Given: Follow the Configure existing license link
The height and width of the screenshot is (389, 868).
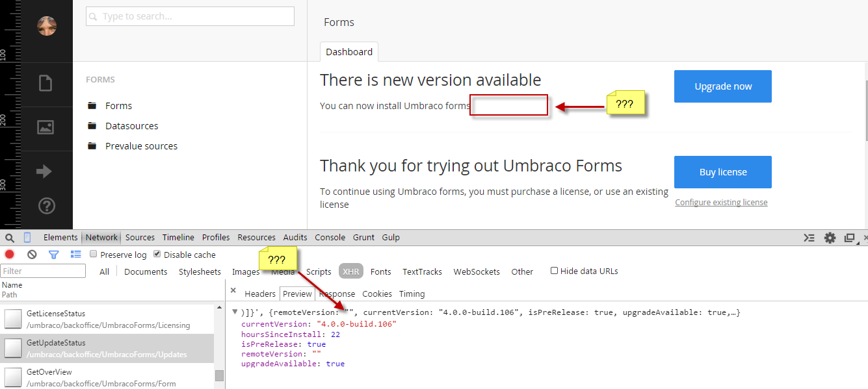Looking at the screenshot, I should (721, 203).
